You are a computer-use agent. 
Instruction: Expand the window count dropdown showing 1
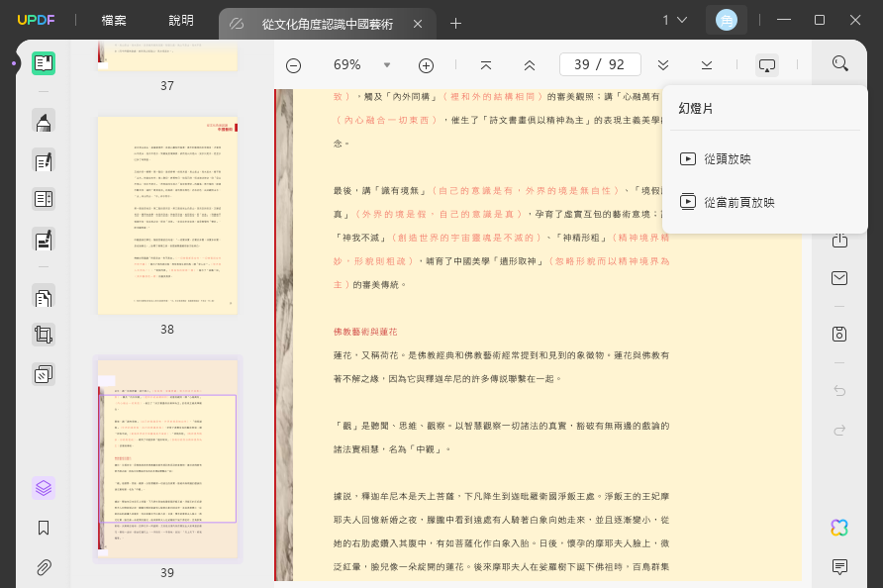pos(675,20)
